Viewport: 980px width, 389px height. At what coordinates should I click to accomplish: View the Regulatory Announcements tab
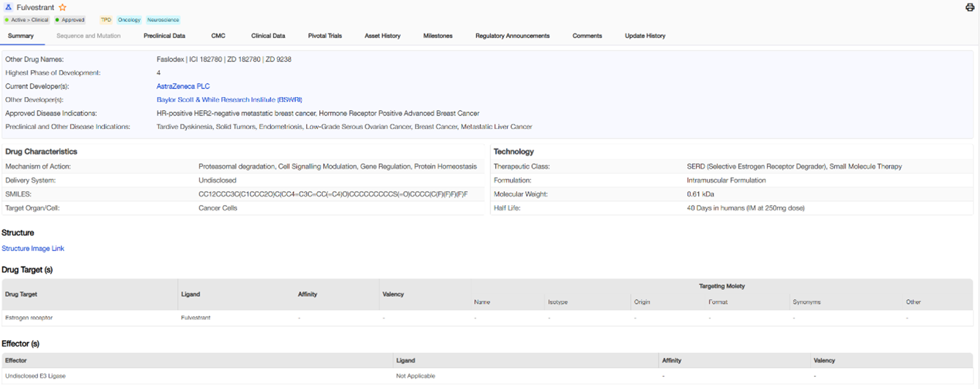[x=512, y=36]
